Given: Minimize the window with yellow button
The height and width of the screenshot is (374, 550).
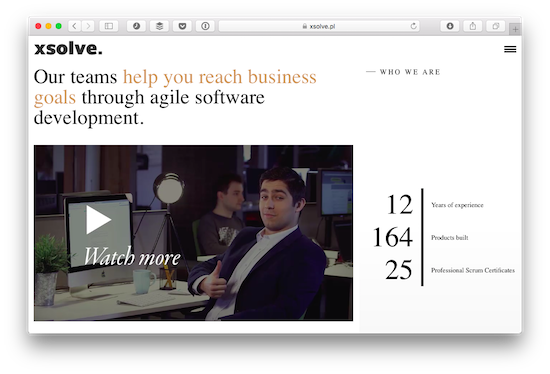Looking at the screenshot, I should [x=48, y=26].
